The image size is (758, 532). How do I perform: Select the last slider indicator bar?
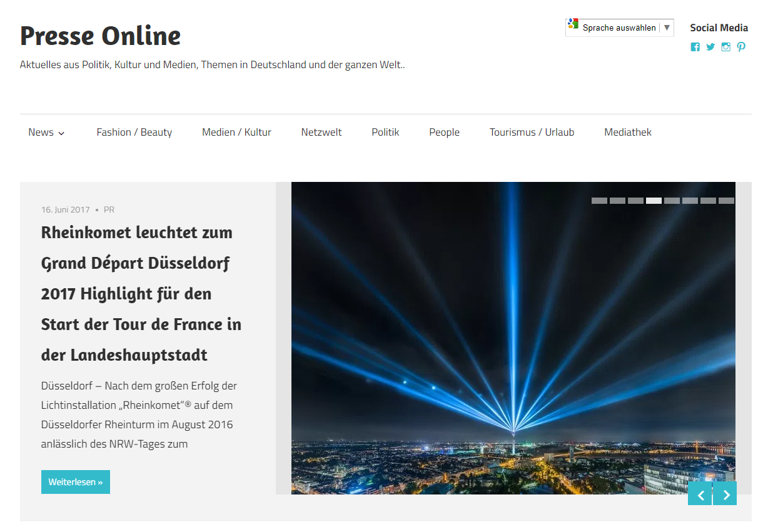pos(726,201)
